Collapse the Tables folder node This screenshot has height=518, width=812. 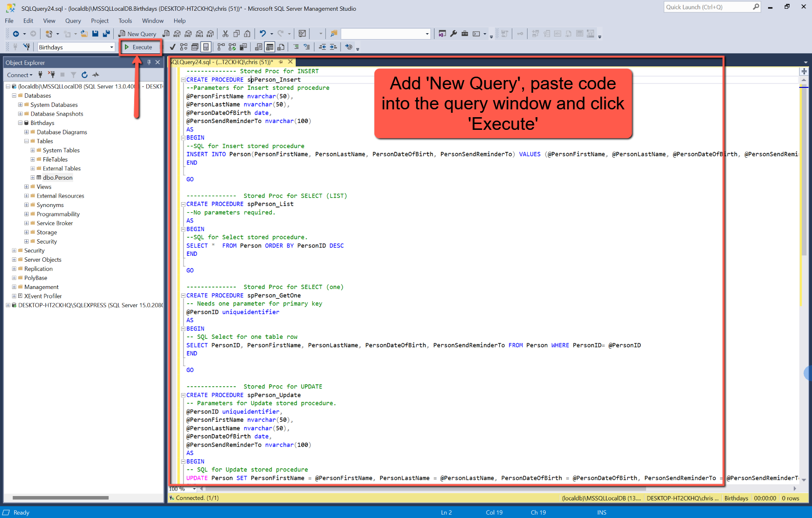click(x=26, y=141)
